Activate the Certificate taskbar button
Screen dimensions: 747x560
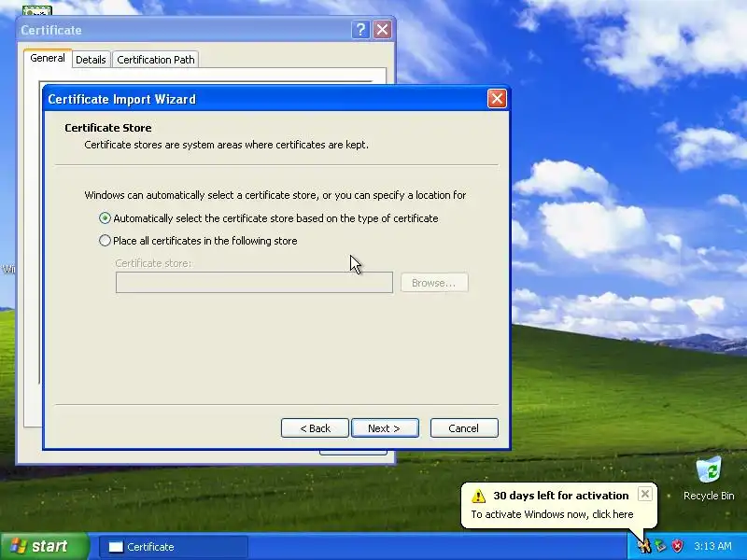pos(174,547)
